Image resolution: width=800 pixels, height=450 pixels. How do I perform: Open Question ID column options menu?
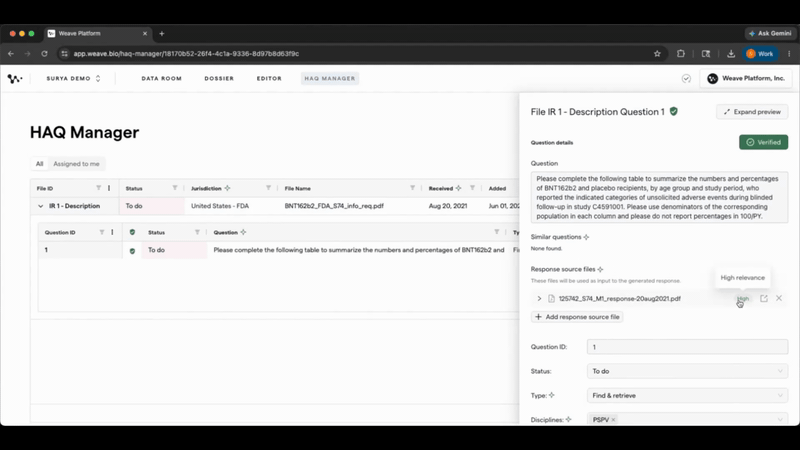pos(112,232)
